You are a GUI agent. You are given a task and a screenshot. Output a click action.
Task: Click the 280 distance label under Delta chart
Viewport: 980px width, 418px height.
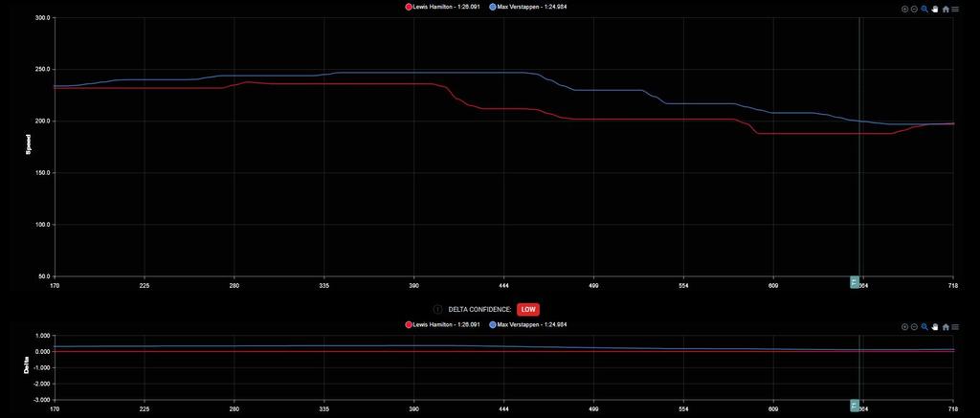click(x=234, y=408)
